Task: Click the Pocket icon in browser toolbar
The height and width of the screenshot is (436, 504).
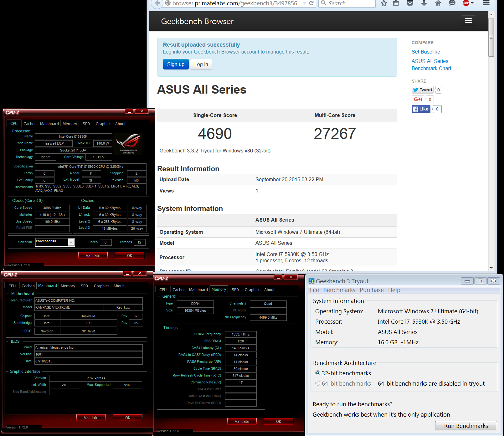Action: [x=410, y=3]
